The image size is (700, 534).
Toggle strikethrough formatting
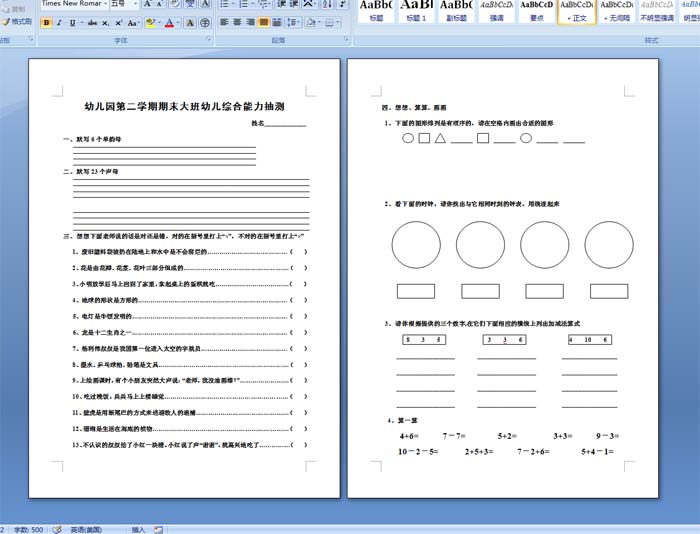point(92,23)
